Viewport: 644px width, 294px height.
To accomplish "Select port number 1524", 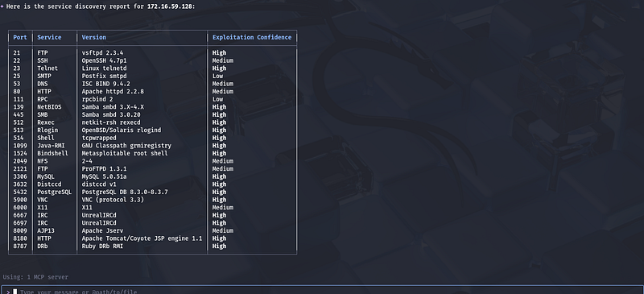I will point(20,153).
